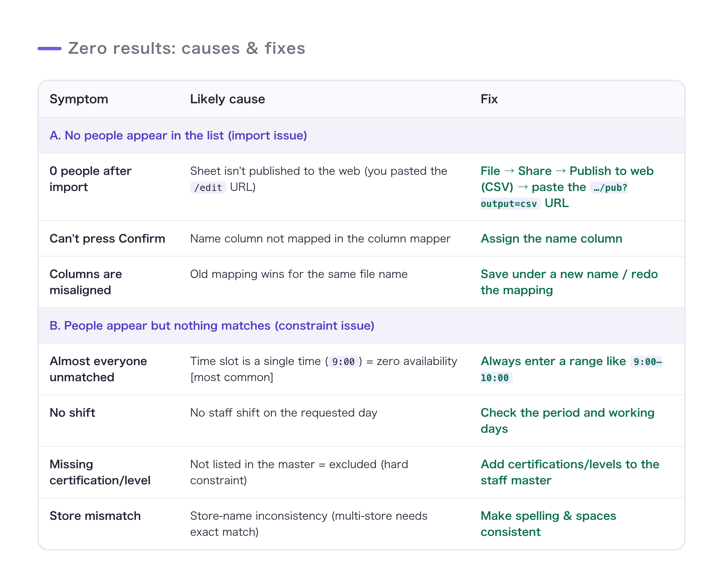
Task: Click 'No staff shift on the requested day'
Action: pos(283,412)
